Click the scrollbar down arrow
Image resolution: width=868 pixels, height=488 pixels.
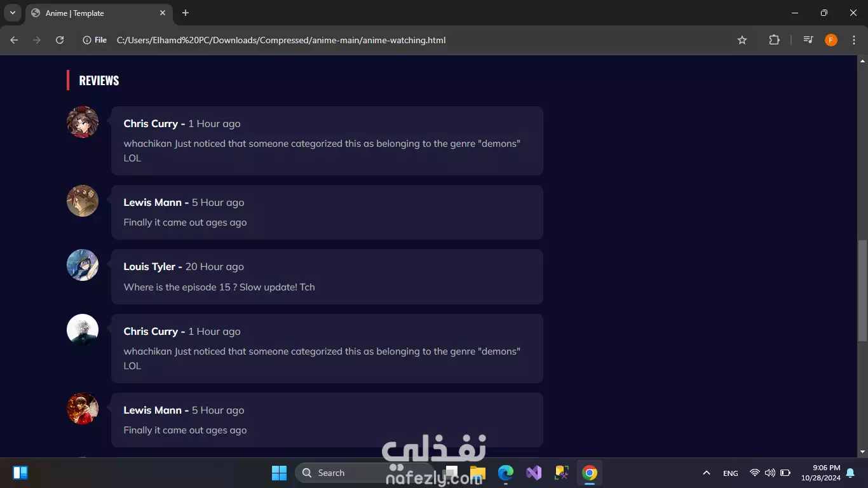[x=862, y=452]
